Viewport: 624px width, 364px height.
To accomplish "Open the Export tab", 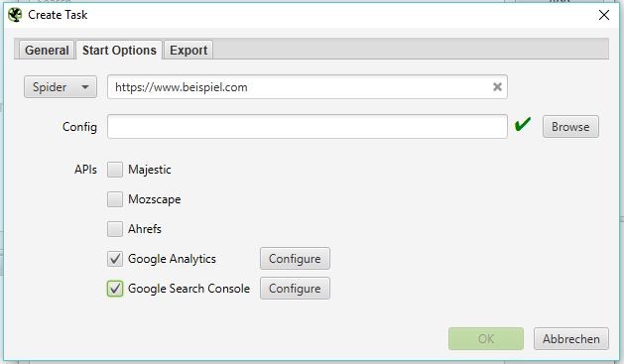I will [x=188, y=51].
